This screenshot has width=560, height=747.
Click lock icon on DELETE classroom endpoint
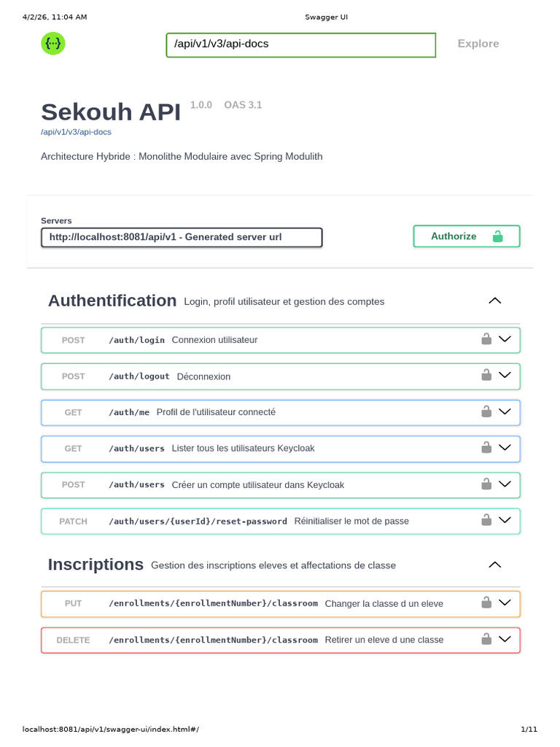tap(486, 638)
